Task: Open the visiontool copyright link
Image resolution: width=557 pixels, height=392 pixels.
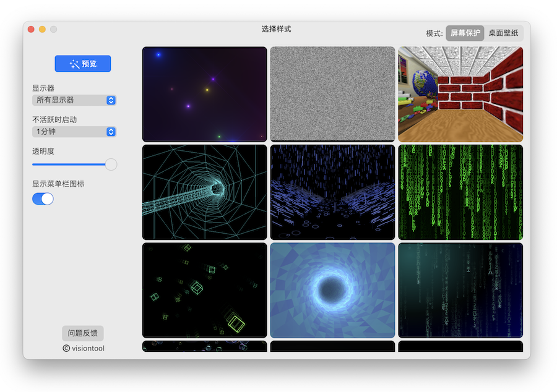Action: point(84,348)
